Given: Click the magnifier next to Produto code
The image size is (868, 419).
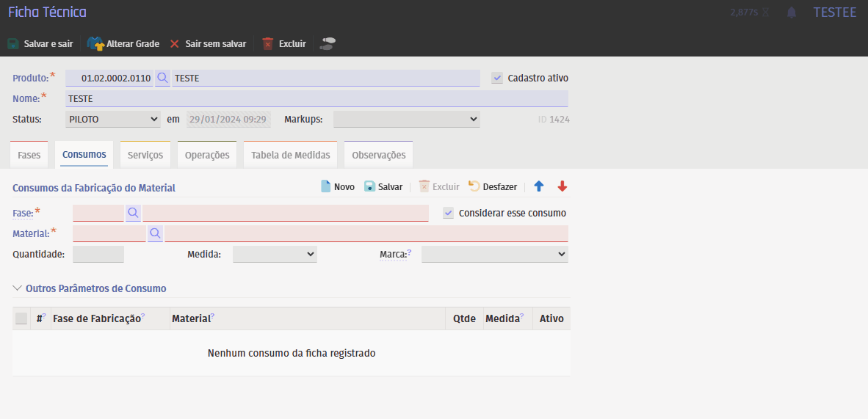Looking at the screenshot, I should [162, 78].
